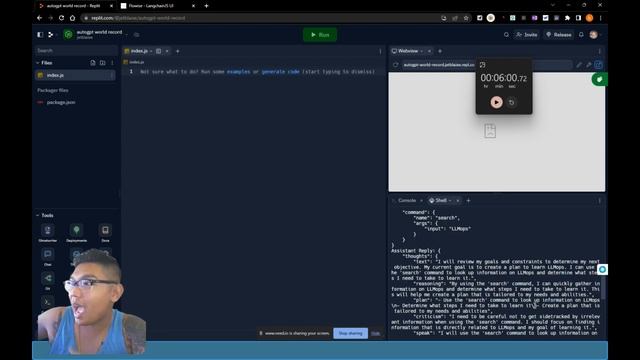Focus the file Search field

(x=76, y=51)
